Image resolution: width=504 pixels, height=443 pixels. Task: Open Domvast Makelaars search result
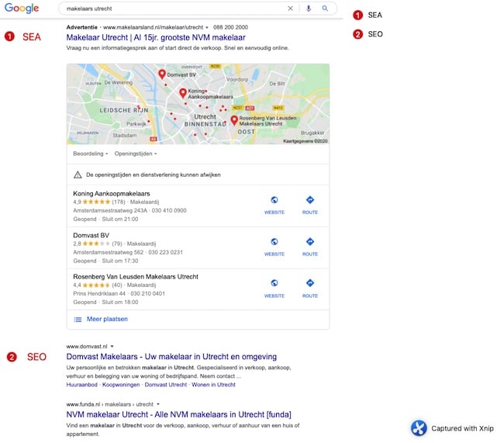[x=171, y=357]
